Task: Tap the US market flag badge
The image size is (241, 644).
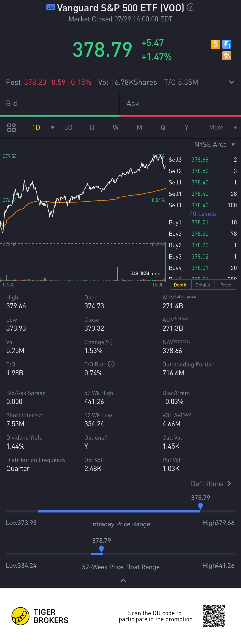Action: tap(50, 7)
